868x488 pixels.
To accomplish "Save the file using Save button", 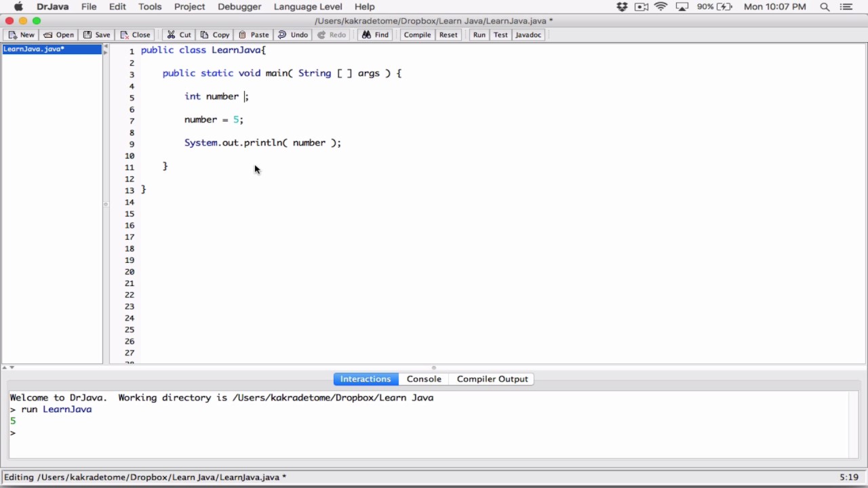I will pyautogui.click(x=96, y=35).
